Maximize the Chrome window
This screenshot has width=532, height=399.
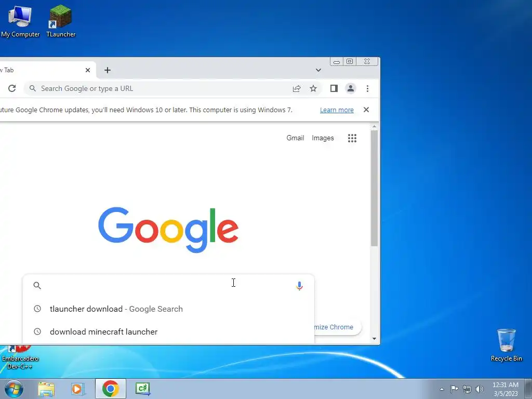[350, 62]
